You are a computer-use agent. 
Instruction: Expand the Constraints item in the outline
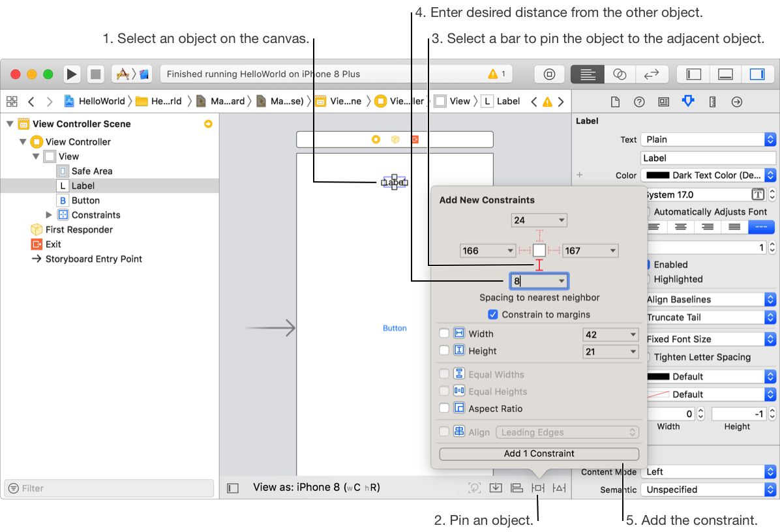49,214
